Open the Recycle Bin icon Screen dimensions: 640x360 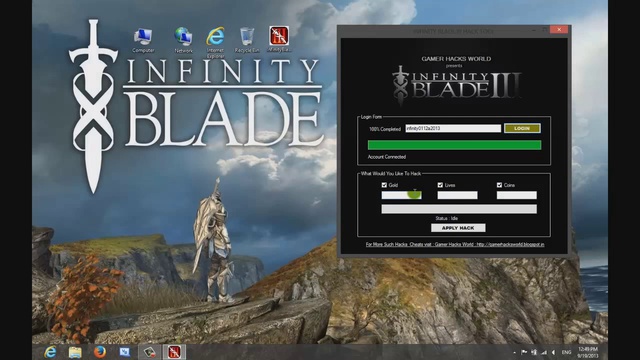point(247,40)
